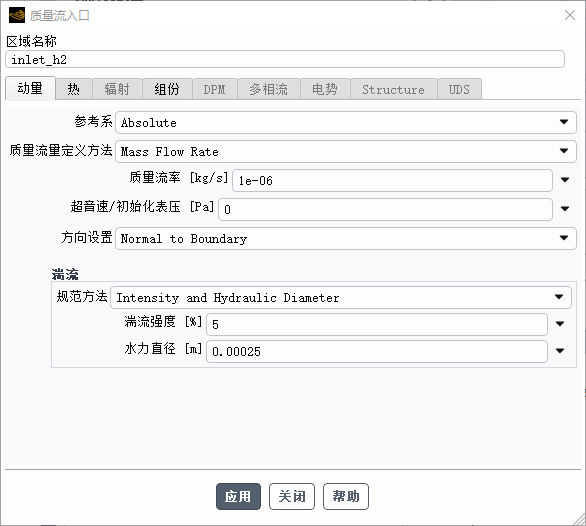
Task: Open the 参考系 Absolute dropdown
Action: (346, 122)
